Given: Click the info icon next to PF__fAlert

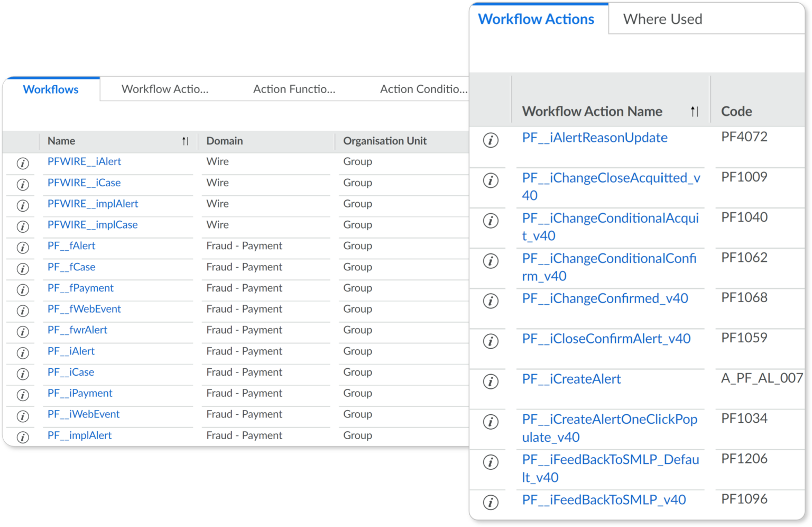Looking at the screenshot, I should coord(22,248).
